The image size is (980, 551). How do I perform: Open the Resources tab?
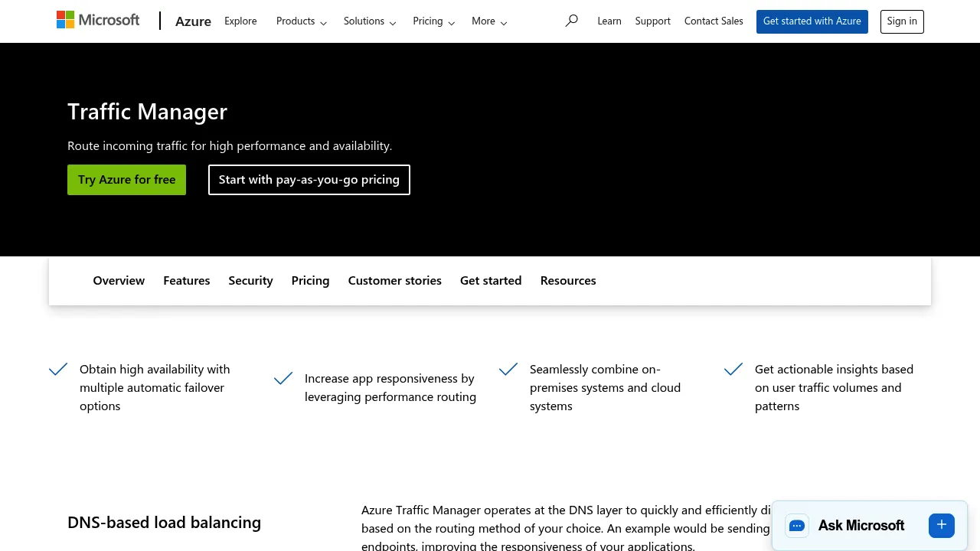[x=568, y=281]
